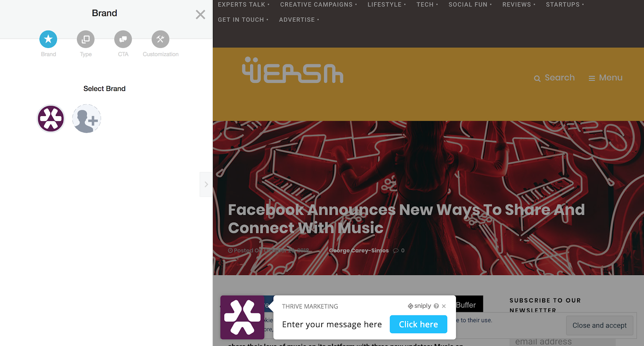The image size is (644, 346).
Task: Open the George Carey-Simos author link
Action: pyautogui.click(x=359, y=251)
